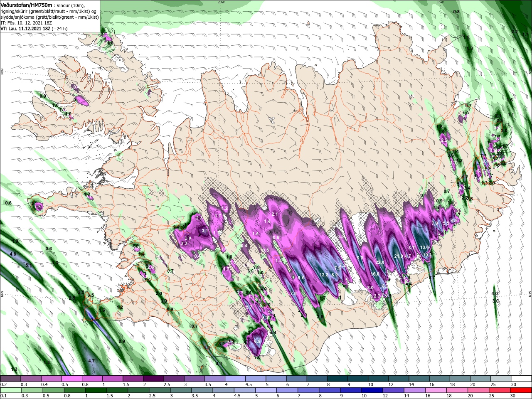Click the violet 12 swatch in lower legend

pos(393,390)
